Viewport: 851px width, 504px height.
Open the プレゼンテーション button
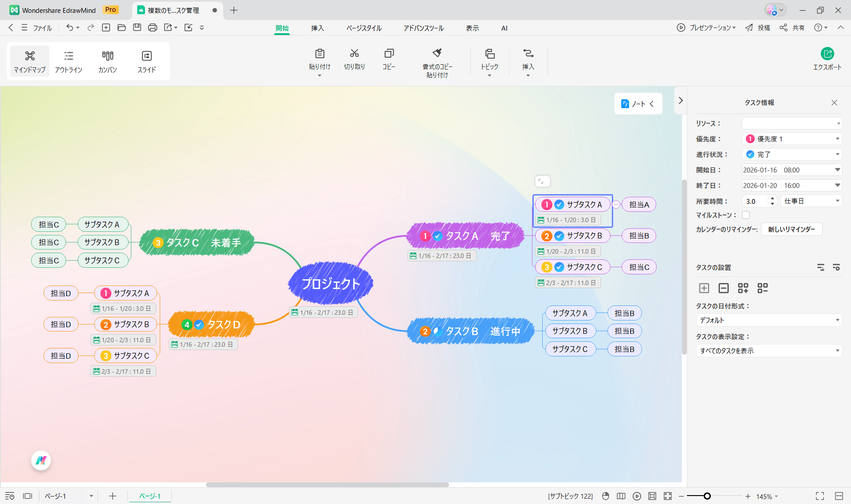706,27
